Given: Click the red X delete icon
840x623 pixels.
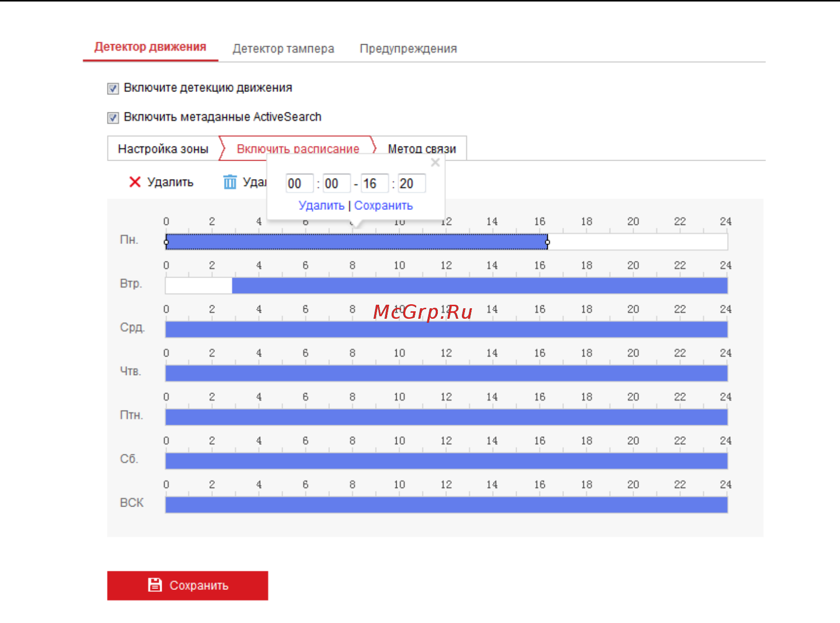Looking at the screenshot, I should pos(135,182).
